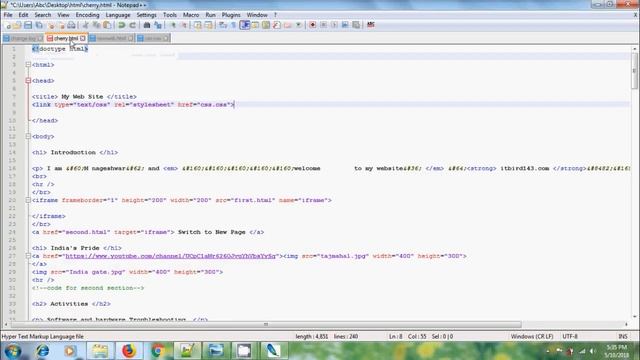
Task: Open the Search menu
Action: pos(43,15)
